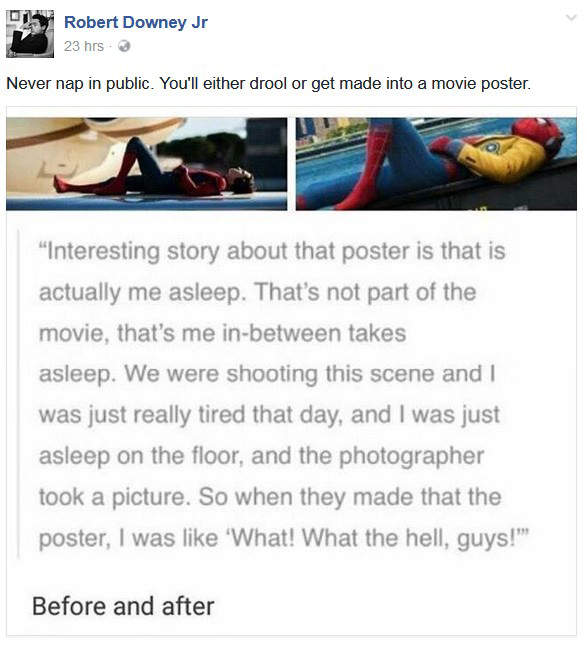This screenshot has height=661, width=587.
Task: Click the Before and after caption
Action: (123, 606)
